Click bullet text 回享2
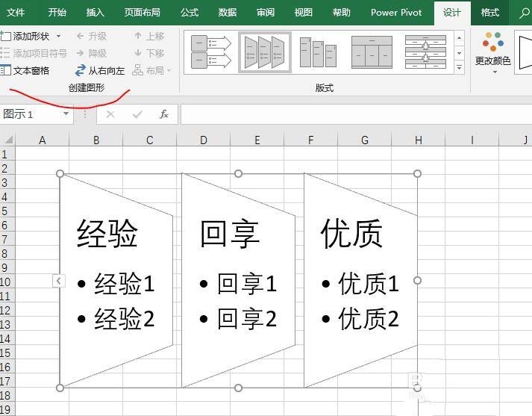The height and width of the screenshot is (416, 532). pyautogui.click(x=247, y=319)
